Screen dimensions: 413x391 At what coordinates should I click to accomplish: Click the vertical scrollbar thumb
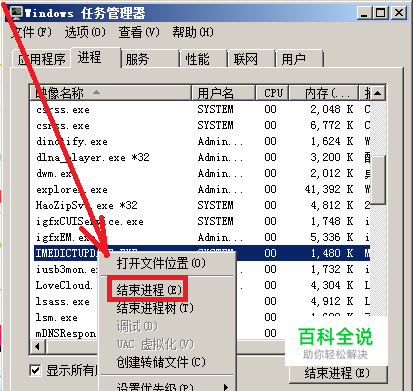coord(378,179)
